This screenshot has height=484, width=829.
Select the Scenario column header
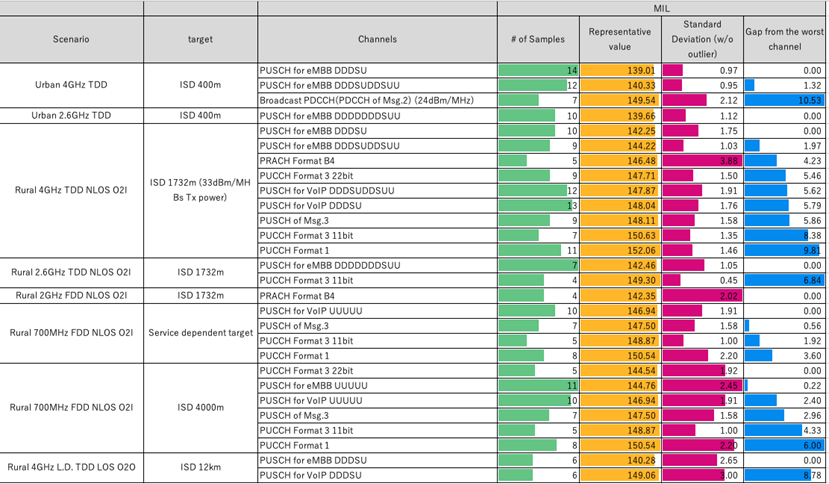coord(71,40)
